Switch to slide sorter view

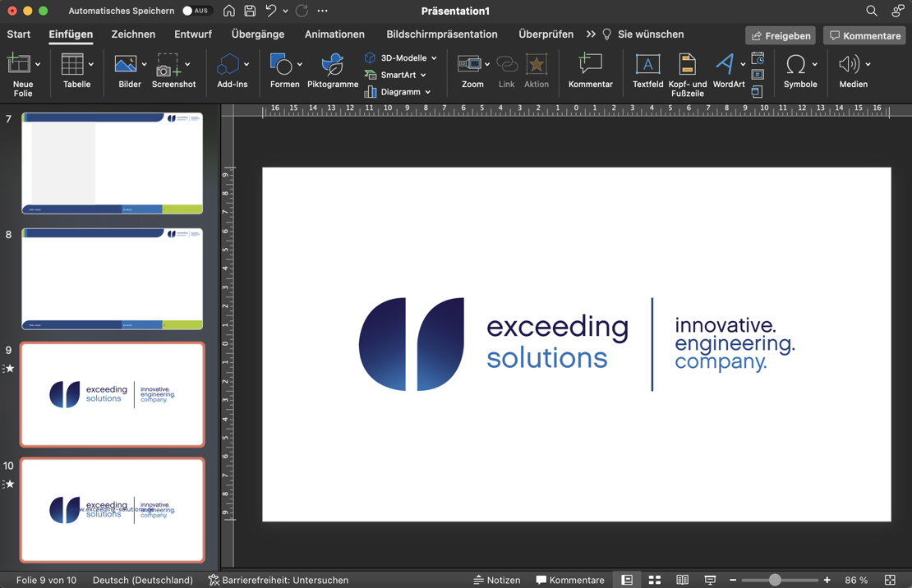coord(655,580)
